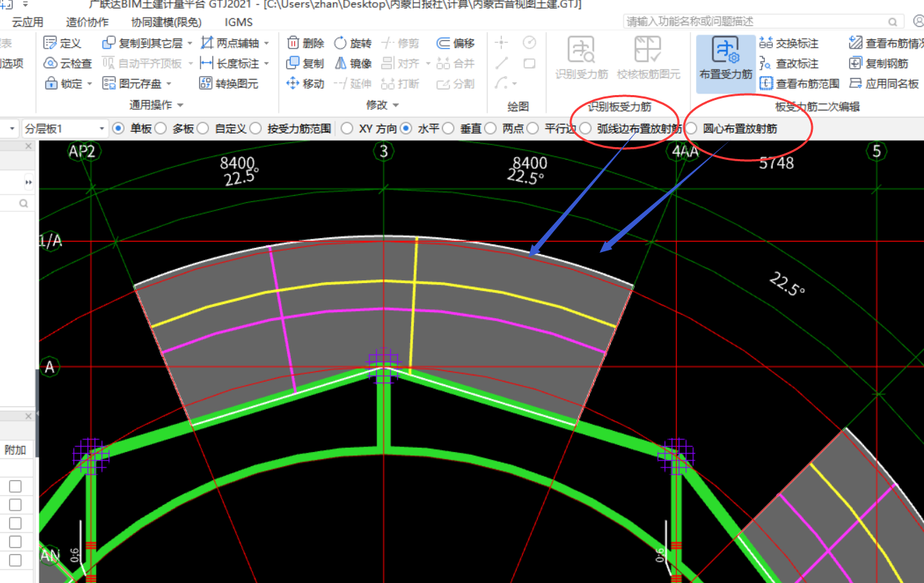Click the 锁定 lock icon
The width and height of the screenshot is (924, 583).
51,84
